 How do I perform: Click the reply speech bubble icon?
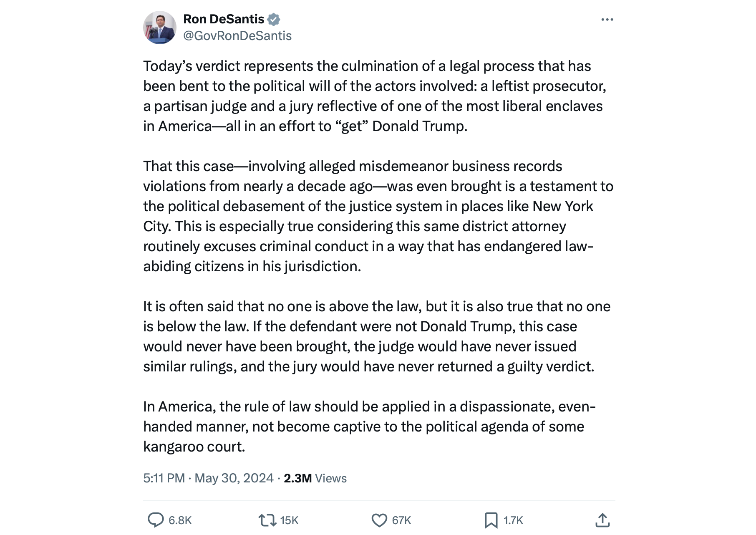(156, 520)
